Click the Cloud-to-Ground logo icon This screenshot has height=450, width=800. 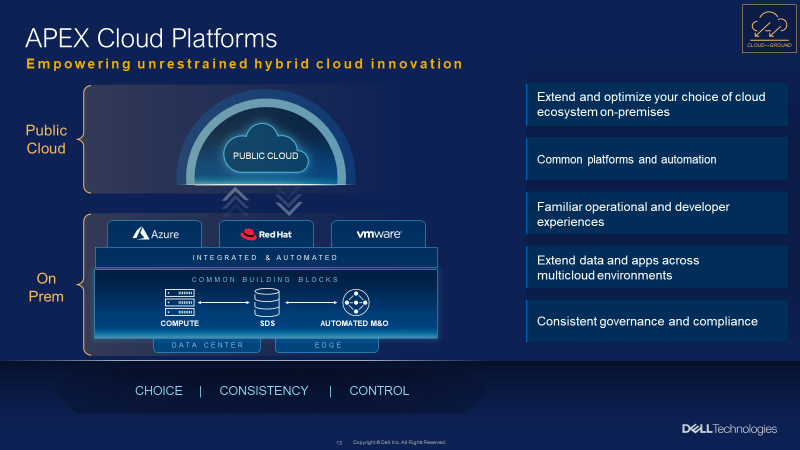(x=769, y=29)
